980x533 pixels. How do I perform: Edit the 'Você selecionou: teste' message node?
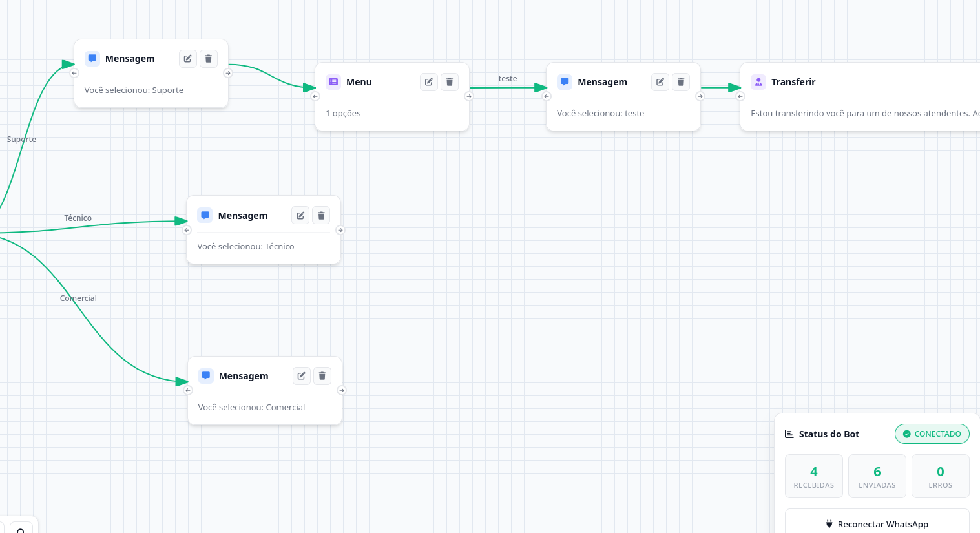pyautogui.click(x=660, y=82)
